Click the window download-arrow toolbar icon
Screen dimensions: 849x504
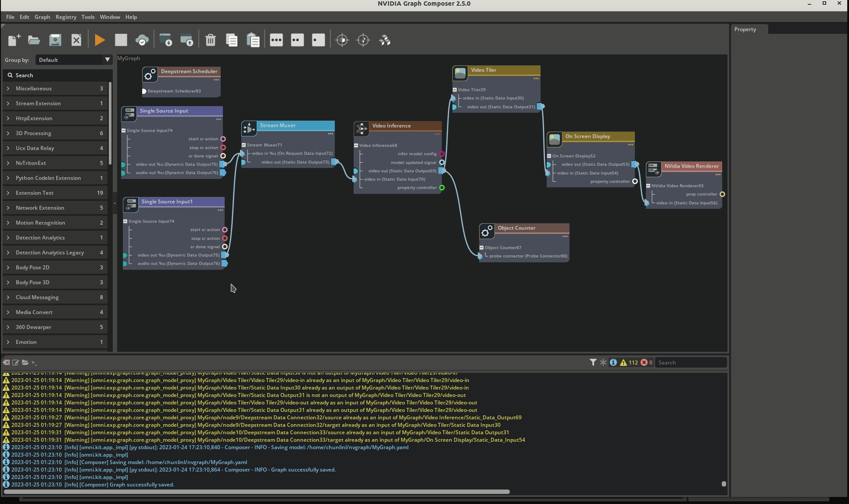[166, 40]
